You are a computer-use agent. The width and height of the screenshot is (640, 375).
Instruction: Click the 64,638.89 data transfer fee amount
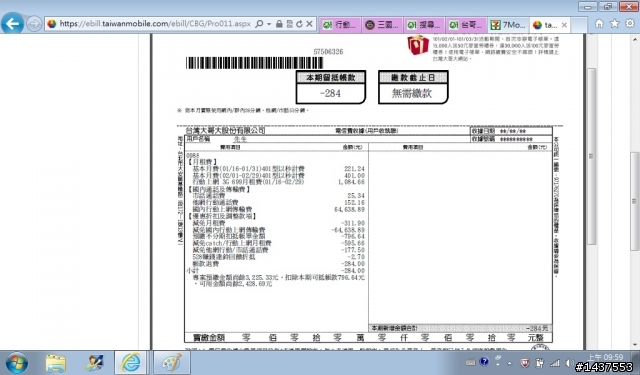(349, 209)
